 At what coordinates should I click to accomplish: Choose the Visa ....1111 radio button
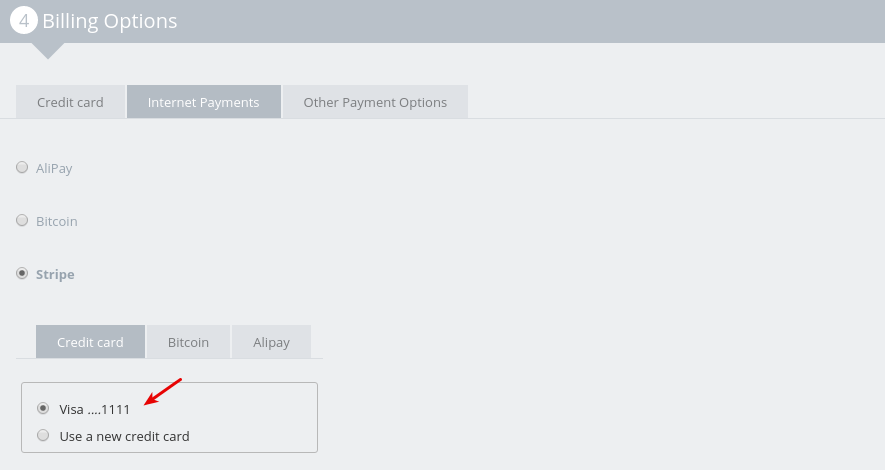point(43,408)
